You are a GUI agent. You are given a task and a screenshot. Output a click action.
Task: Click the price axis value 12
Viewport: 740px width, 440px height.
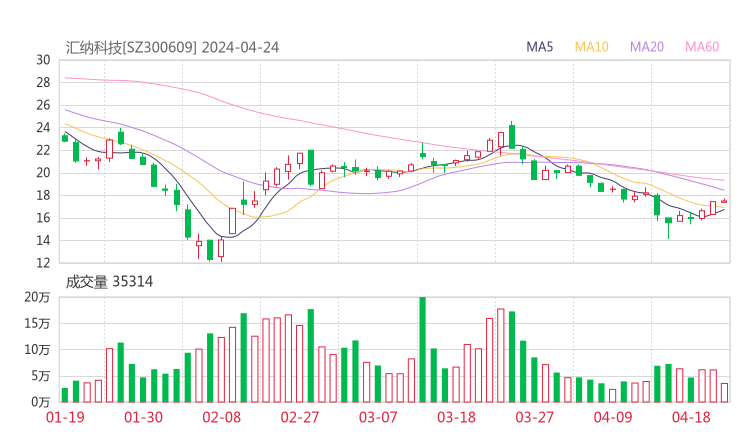point(43,263)
